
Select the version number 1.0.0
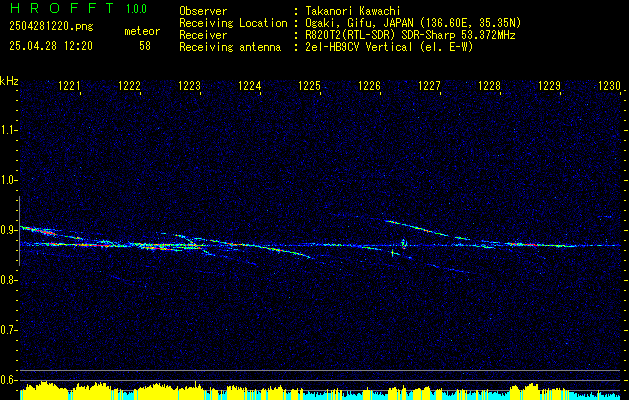coord(136,9)
